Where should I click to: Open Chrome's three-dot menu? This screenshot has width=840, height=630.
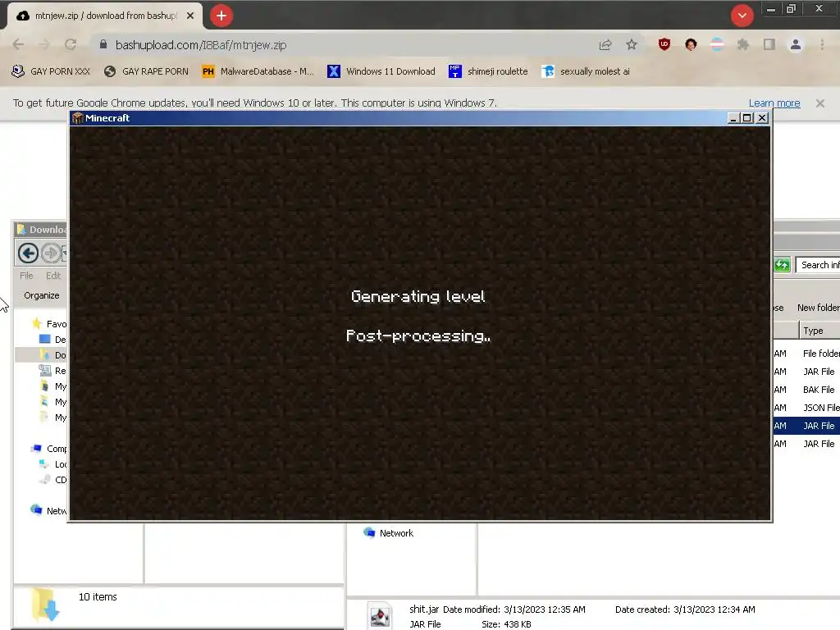point(822,45)
